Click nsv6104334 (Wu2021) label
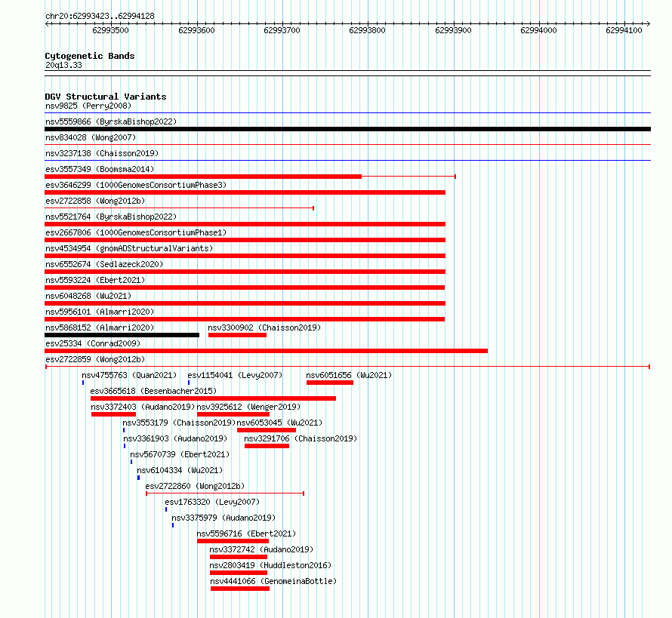This screenshot has width=672, height=618. pos(180,470)
